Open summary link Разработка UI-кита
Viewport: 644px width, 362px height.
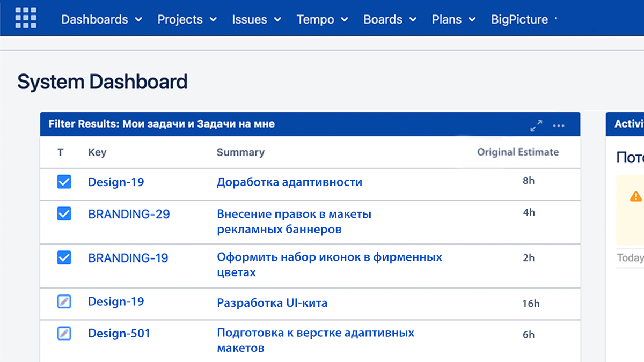[272, 303]
